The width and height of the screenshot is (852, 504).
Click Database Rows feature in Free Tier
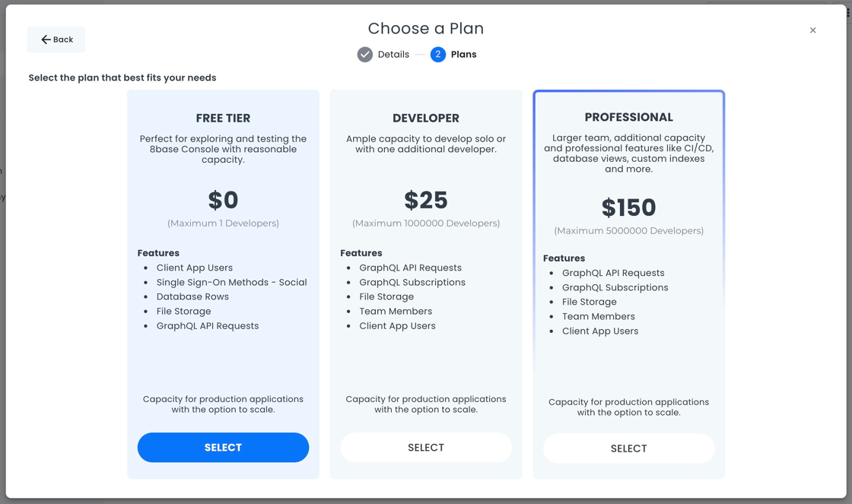tap(192, 296)
